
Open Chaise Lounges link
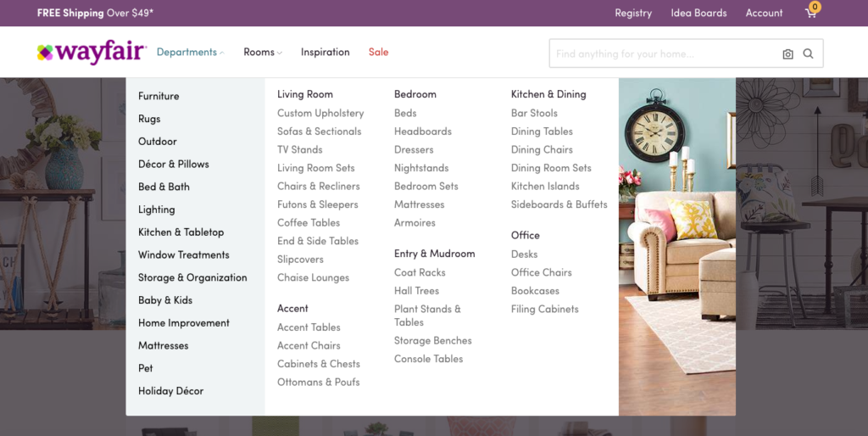(x=314, y=277)
